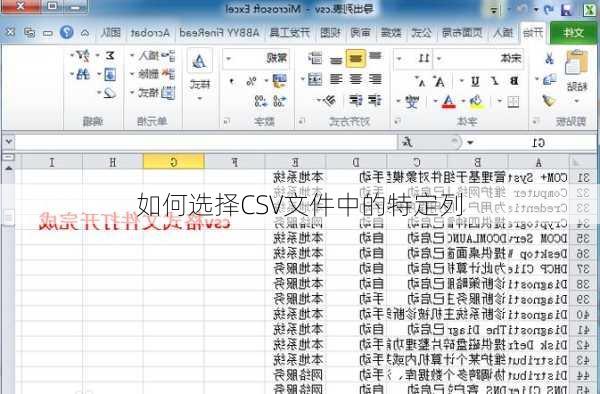Viewport: 600px width, 394px height.
Task: Open the Name Box dropdown arrow
Action: click(x=470, y=143)
